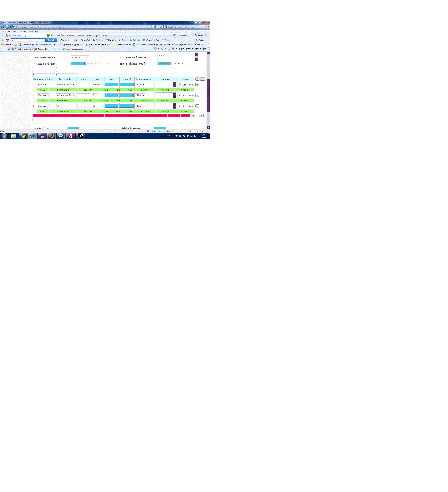Viewport: 448px width, 492px height.
Task: Click the red Stop loading icon
Action: point(161,27)
